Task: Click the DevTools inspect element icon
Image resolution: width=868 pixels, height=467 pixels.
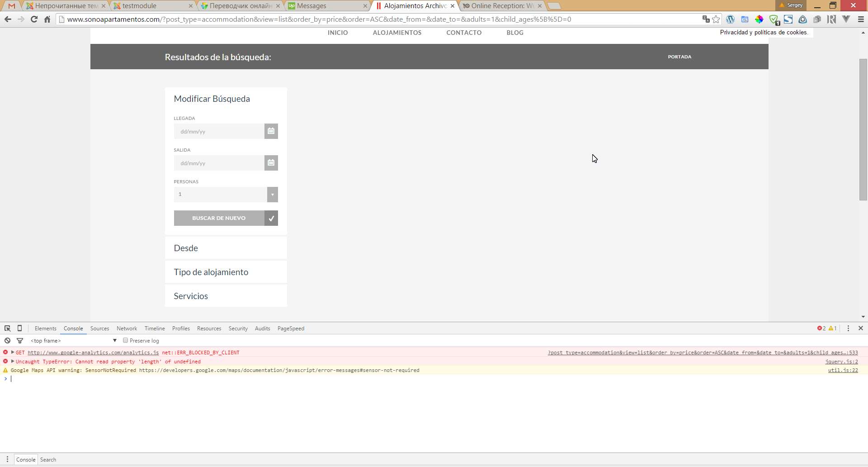Action: 8,329
